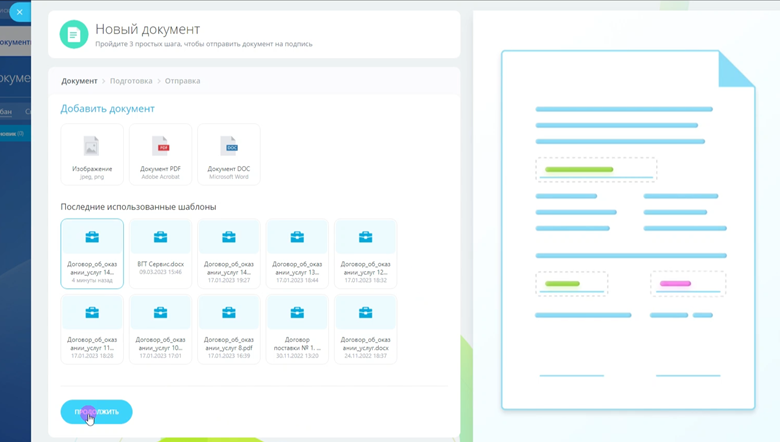
Task: Choose template dated 17.01.2023 18:28
Action: [x=92, y=329]
